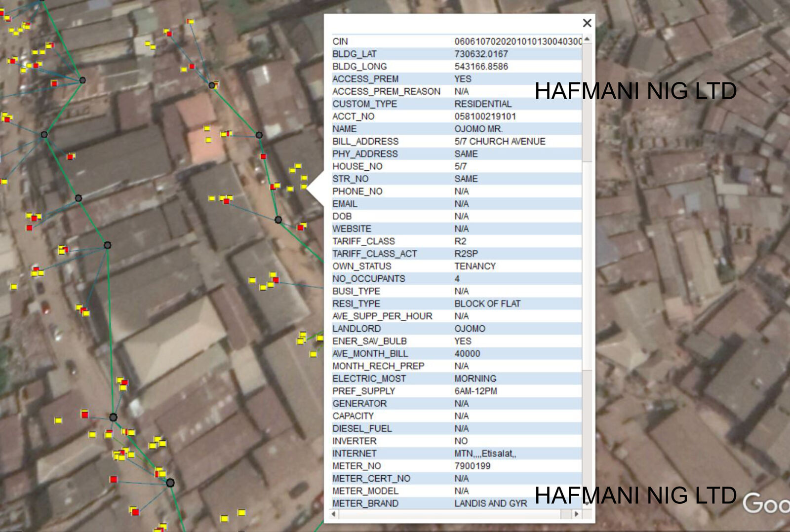Screen dimensions: 790x532
Task: Select AVE_MONTH_BILL value 40000
Action: pos(467,353)
